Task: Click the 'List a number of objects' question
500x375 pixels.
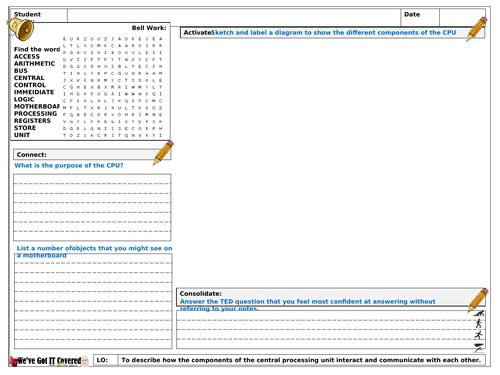Action: click(x=94, y=252)
